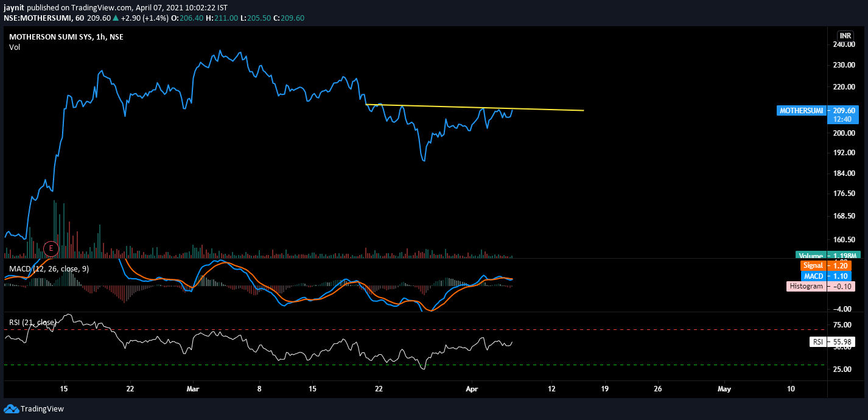Viewport: 868px width, 420px height.
Task: Click the white RSI label tag
Action: pyautogui.click(x=817, y=342)
